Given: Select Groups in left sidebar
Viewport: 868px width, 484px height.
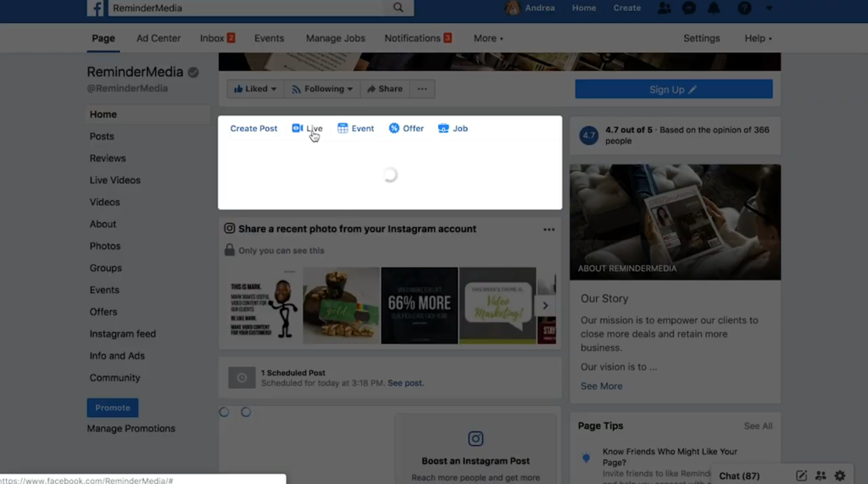Looking at the screenshot, I should click(105, 268).
